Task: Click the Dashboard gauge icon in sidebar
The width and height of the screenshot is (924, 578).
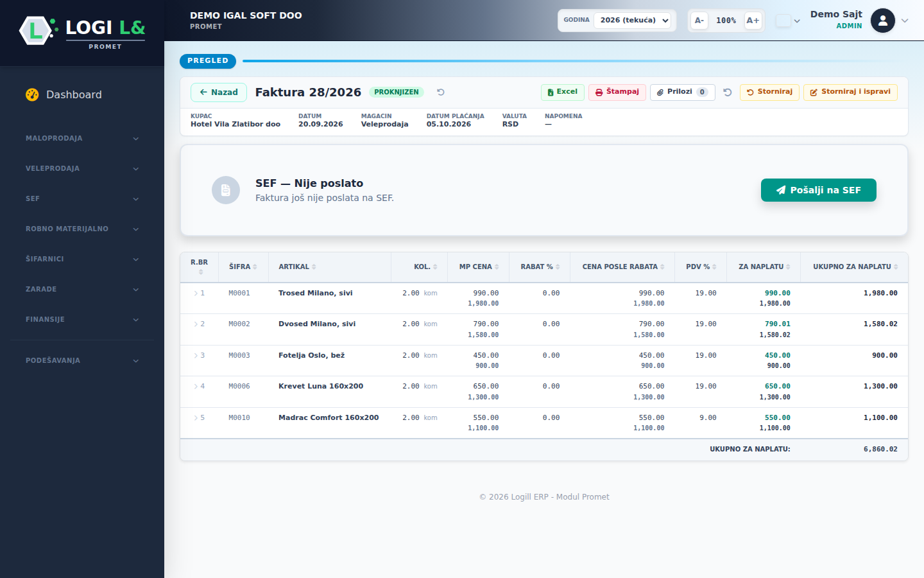Action: click(32, 94)
